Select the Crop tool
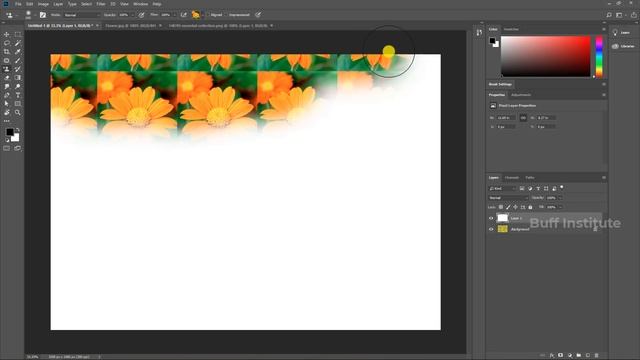 click(x=7, y=52)
